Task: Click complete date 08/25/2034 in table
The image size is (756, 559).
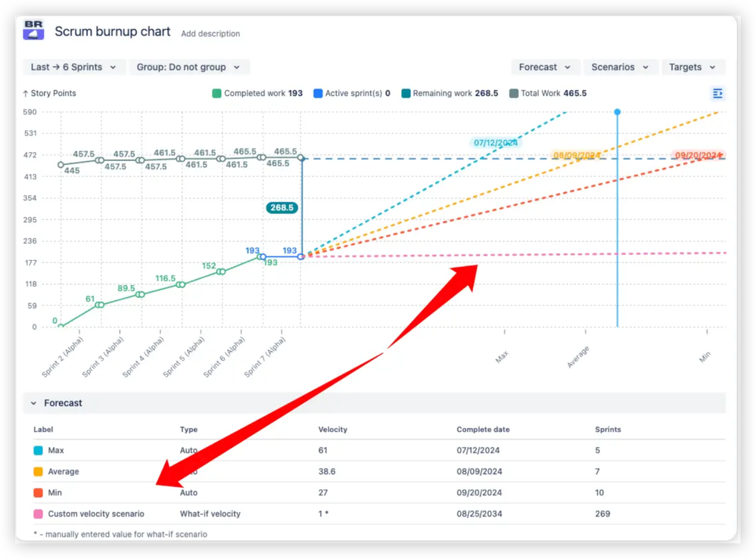Action: pyautogui.click(x=479, y=514)
